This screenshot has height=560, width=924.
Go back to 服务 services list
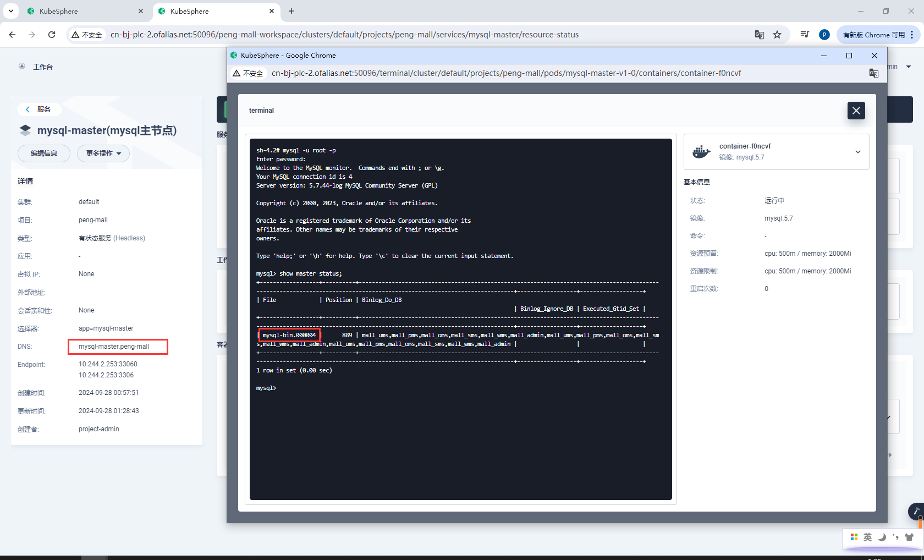pyautogui.click(x=38, y=109)
